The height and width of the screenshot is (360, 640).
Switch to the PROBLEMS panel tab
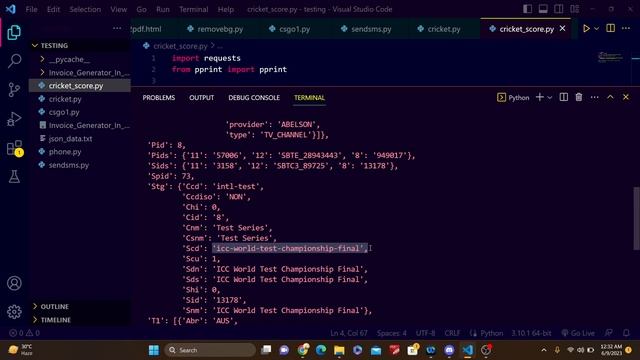click(x=159, y=98)
